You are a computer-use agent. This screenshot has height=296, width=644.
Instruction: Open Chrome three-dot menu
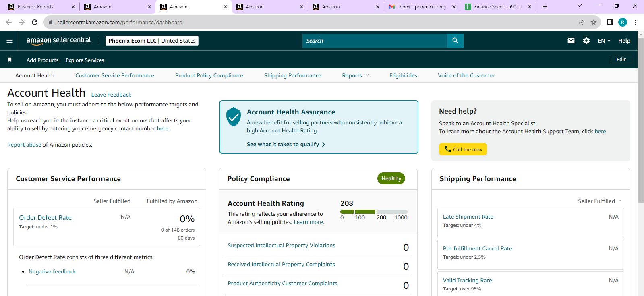coord(636,22)
